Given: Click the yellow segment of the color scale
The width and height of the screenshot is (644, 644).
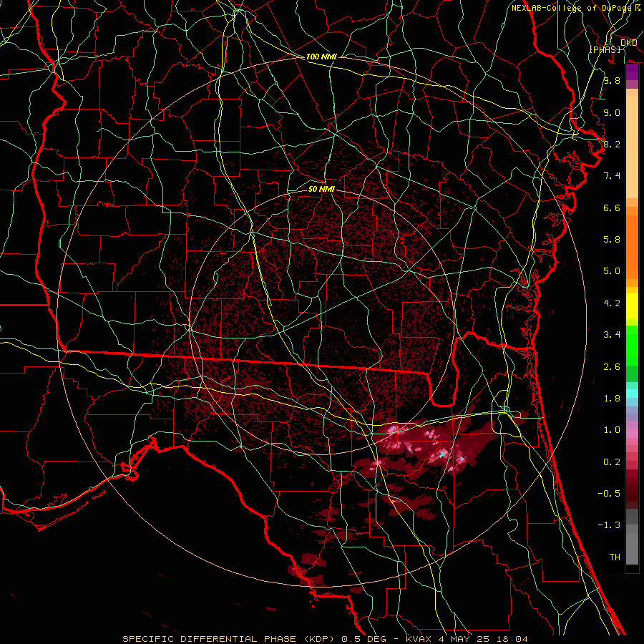Looking at the screenshot, I should [632, 306].
